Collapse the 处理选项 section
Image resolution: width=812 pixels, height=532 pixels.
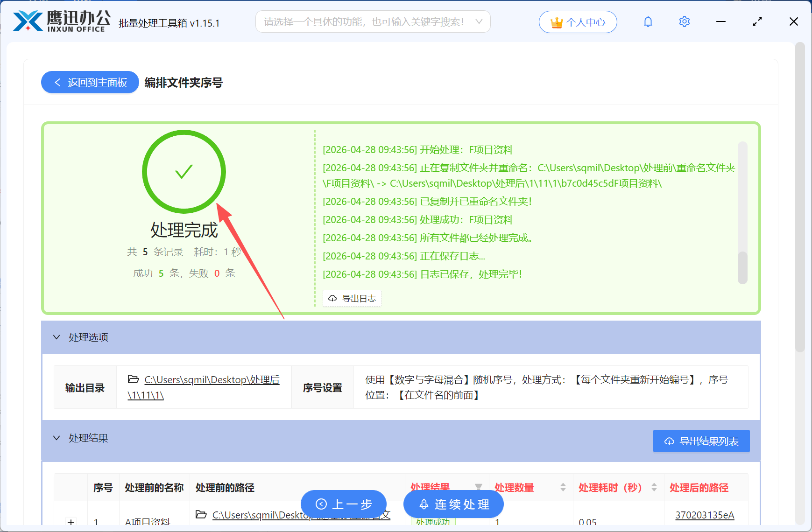point(56,337)
